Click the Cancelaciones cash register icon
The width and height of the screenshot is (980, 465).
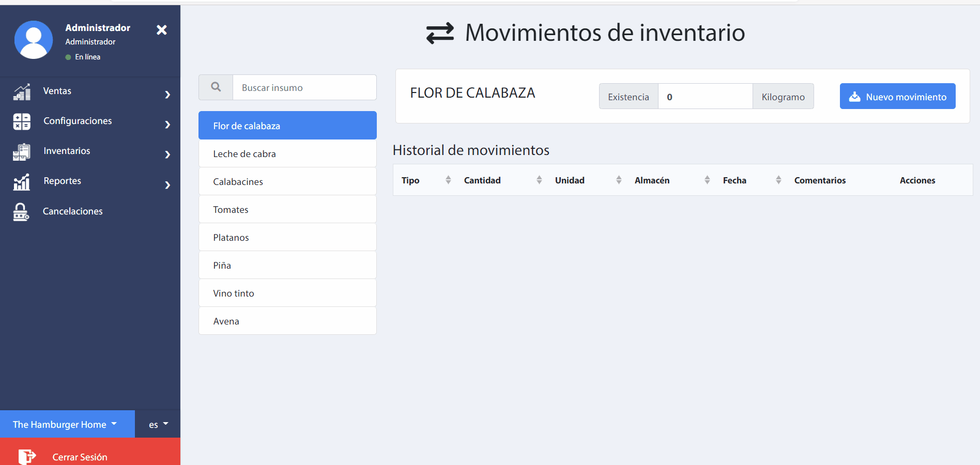[x=21, y=212]
